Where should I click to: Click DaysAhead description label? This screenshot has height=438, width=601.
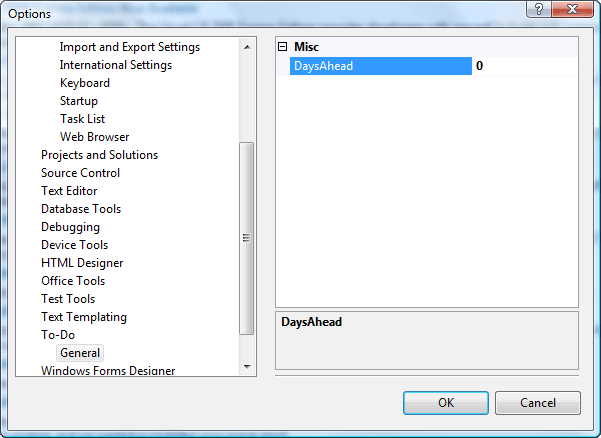[311, 322]
